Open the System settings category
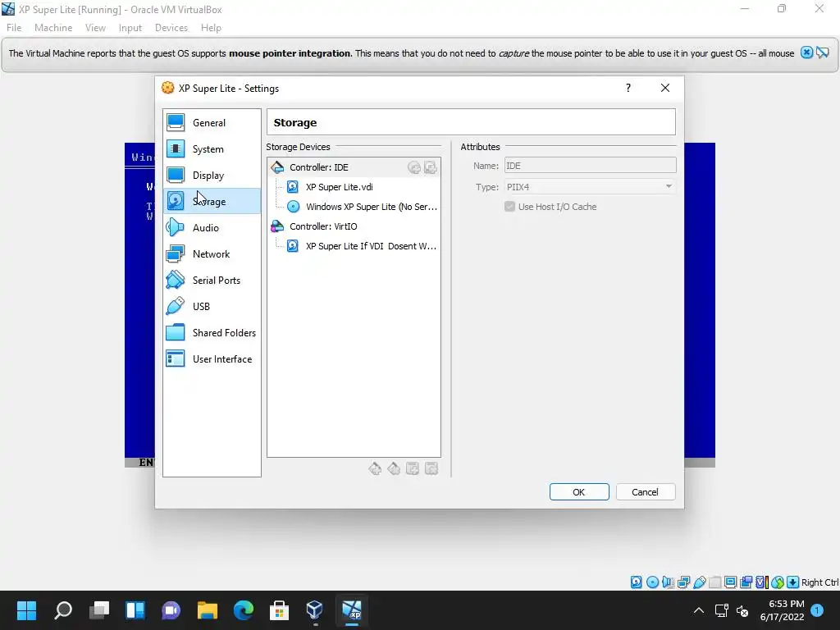Screen dimensions: 840x630 212,149
